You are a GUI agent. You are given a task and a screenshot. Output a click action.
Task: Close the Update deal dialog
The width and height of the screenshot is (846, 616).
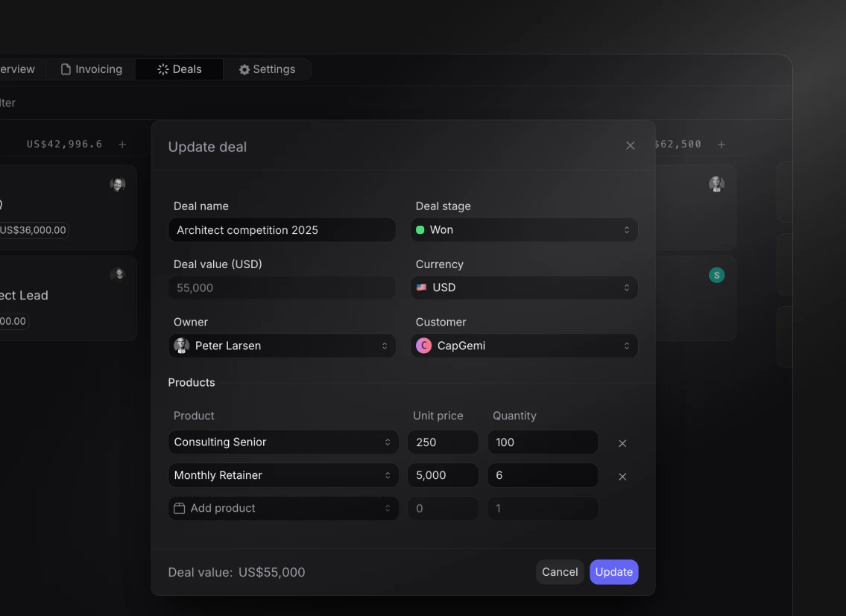tap(630, 145)
